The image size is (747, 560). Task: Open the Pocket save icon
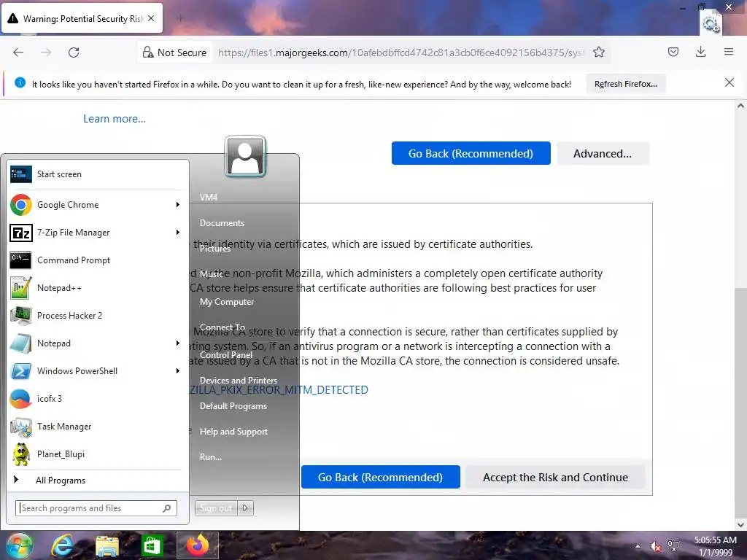tap(673, 52)
